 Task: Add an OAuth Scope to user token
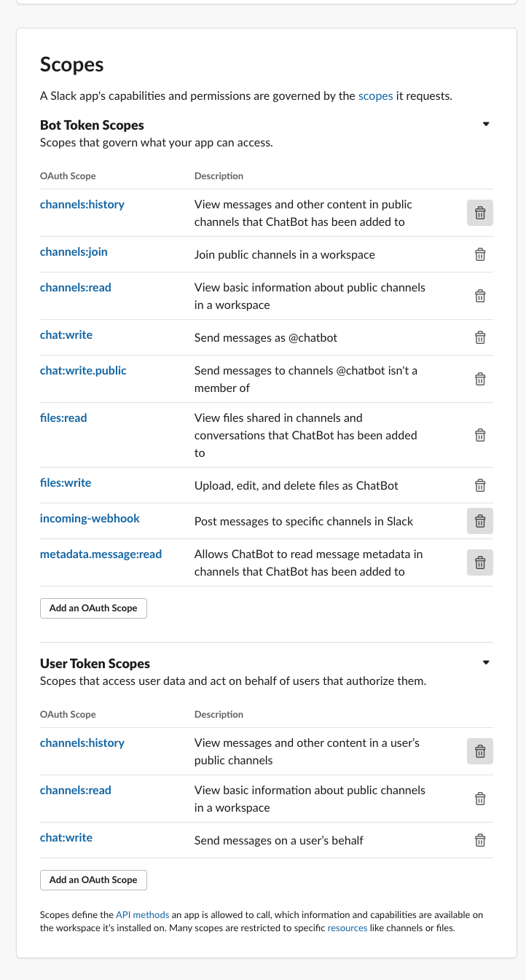pos(93,879)
